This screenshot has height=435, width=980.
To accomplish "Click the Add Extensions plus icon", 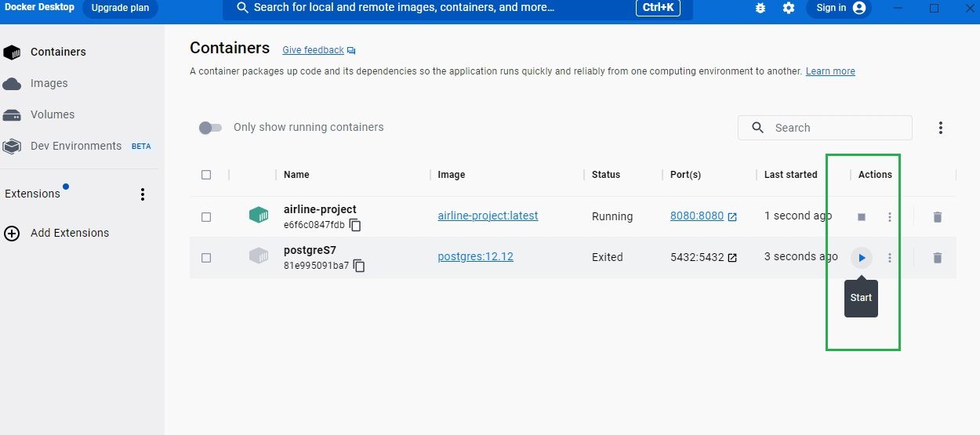I will point(12,233).
